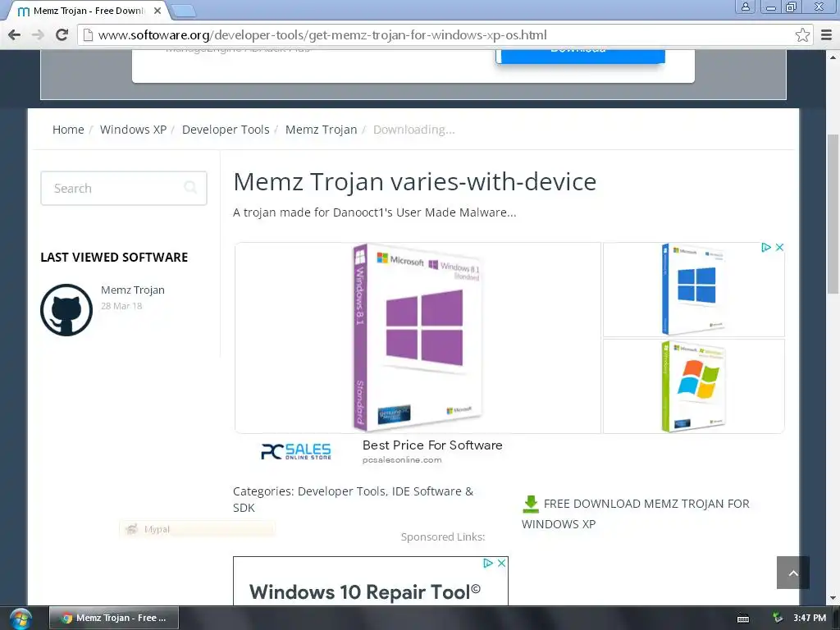Click the green Windows 7 box ad image
Screen dimensions: 840x630
pos(694,386)
